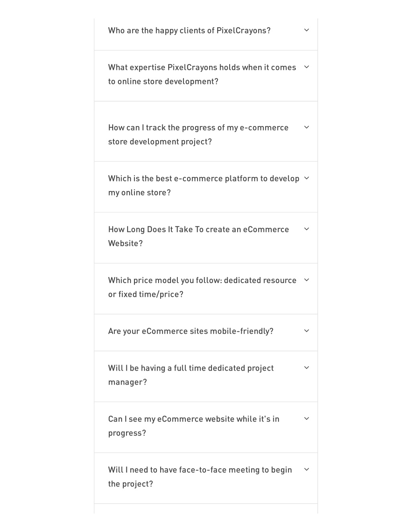Expand chevron for how long eCommerce website takes
The width and height of the screenshot is (411, 532).
click(x=307, y=229)
